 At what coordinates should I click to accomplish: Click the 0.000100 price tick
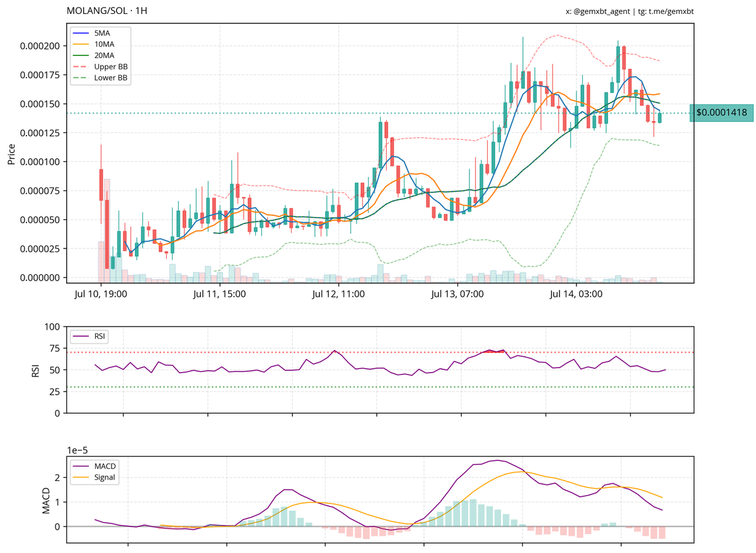[x=40, y=162]
